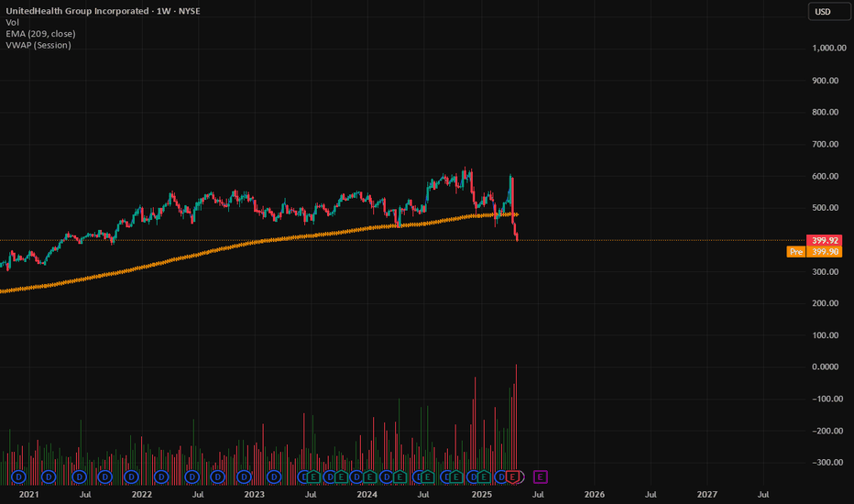
Task: Click the dividend D marker beside the red E
Action: (500, 477)
